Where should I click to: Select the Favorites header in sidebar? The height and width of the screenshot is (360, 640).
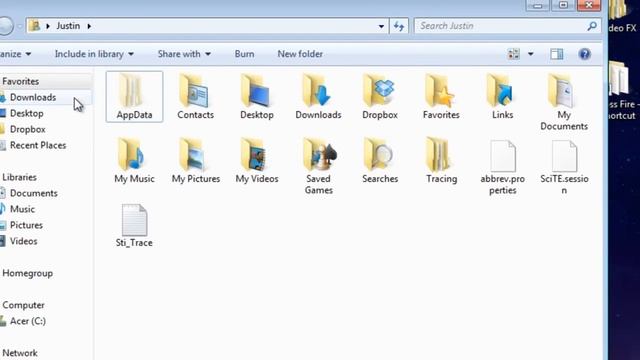click(x=20, y=81)
